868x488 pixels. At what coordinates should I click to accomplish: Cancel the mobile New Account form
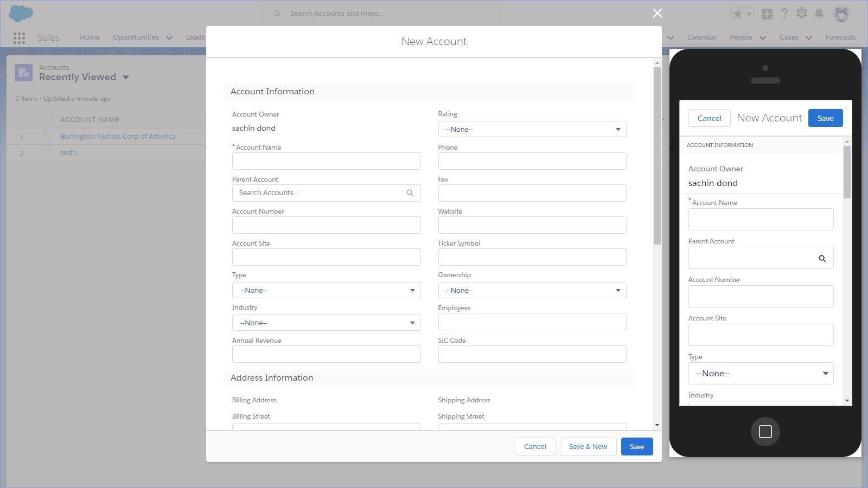click(x=709, y=118)
